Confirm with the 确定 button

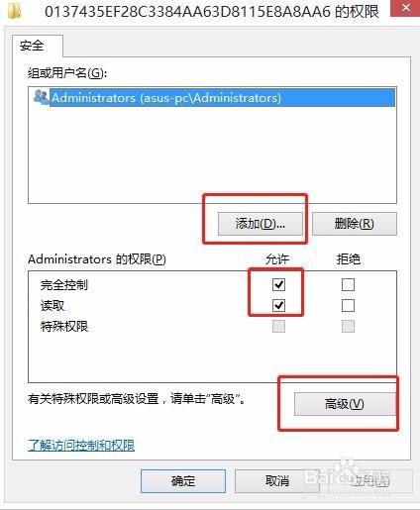pyautogui.click(x=183, y=481)
